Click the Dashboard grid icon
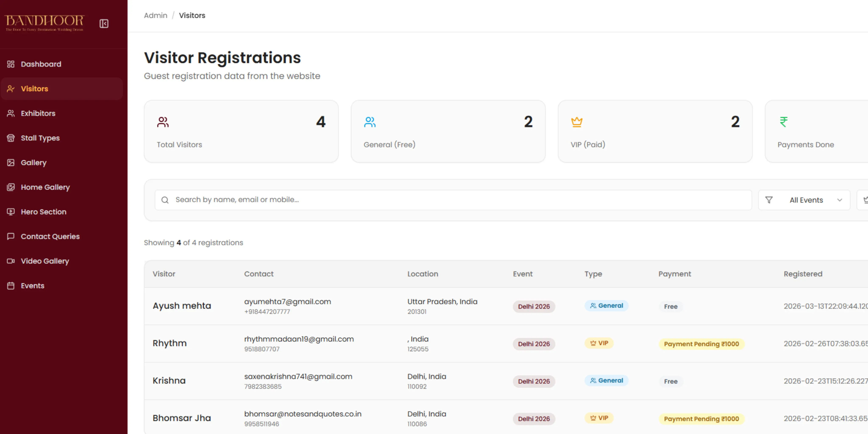The image size is (868, 434). (11, 64)
